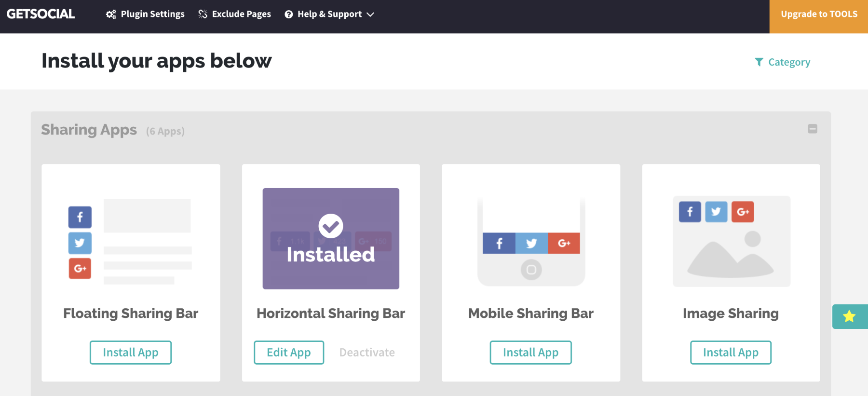Click Google+ icon in Image Sharing preview

point(743,212)
